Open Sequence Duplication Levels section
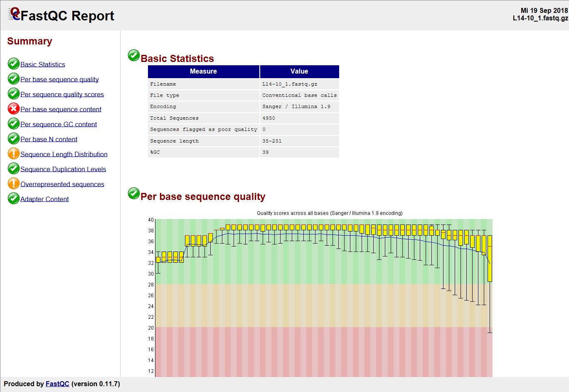Viewport: 569px width, 392px height. click(63, 169)
